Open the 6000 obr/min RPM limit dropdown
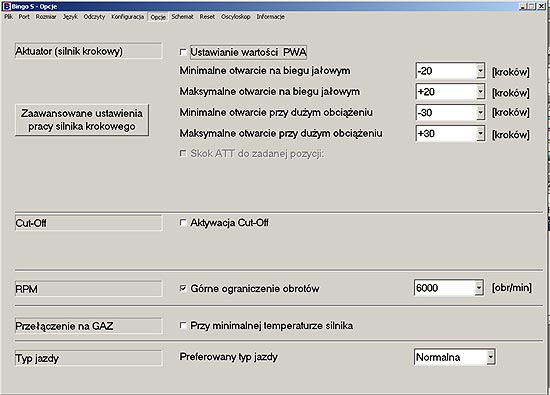 click(x=479, y=288)
